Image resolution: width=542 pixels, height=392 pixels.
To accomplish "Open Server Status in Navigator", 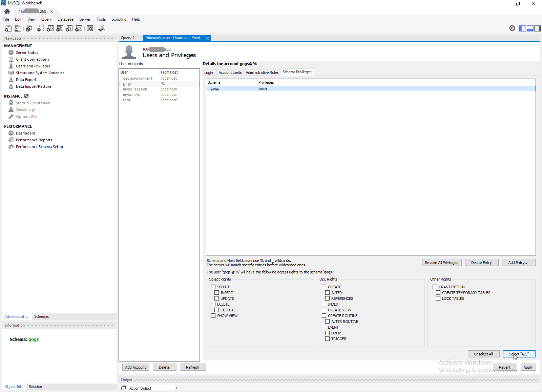I will tap(27, 53).
